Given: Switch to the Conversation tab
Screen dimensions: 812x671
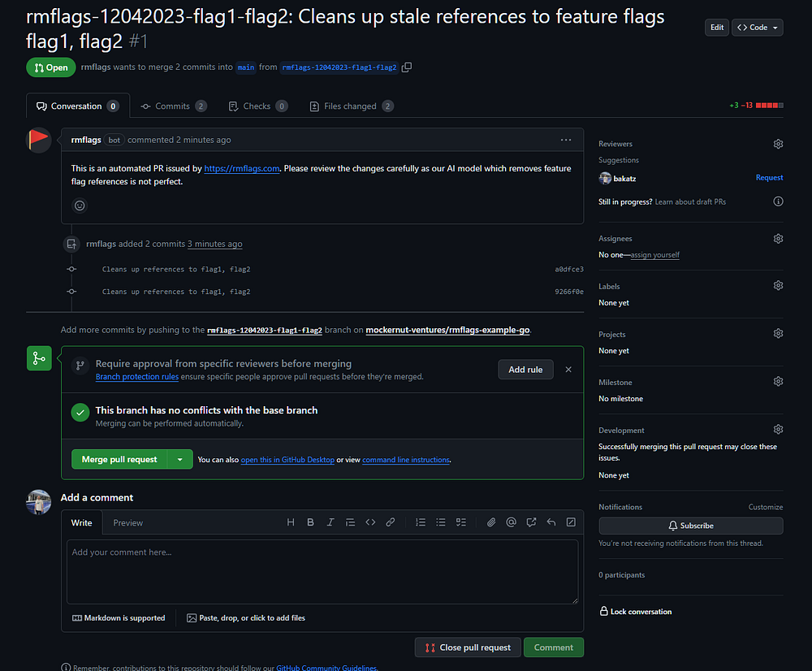Looking at the screenshot, I should pos(78,106).
